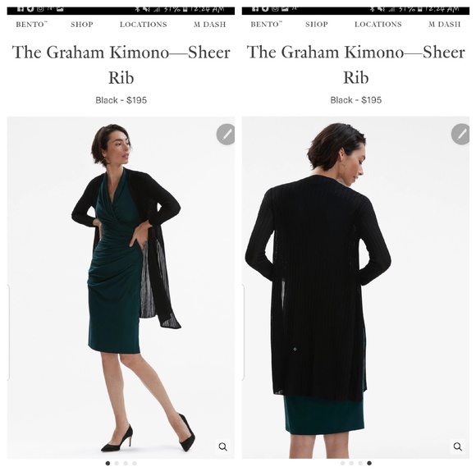
Task: Open SHOP menu in the front-view screenshot
Action: tap(82, 25)
